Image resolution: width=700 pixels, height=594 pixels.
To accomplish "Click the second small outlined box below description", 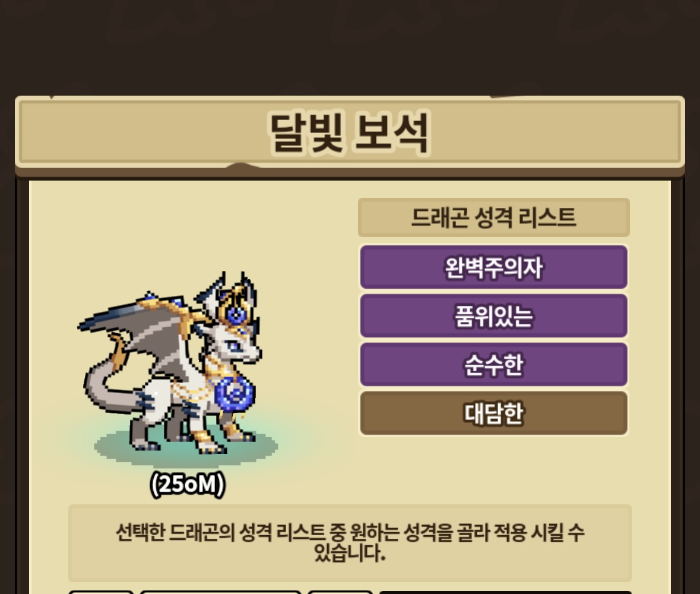I will click(x=340, y=592).
